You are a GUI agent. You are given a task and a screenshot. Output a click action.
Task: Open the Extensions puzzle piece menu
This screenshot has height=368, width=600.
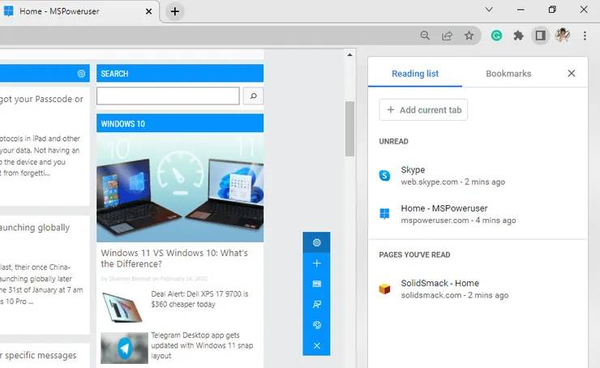[x=518, y=36]
